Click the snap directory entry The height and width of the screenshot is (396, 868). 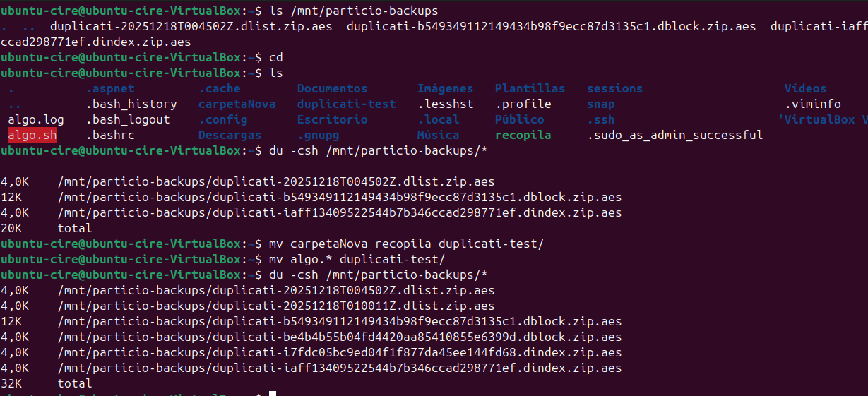point(600,104)
